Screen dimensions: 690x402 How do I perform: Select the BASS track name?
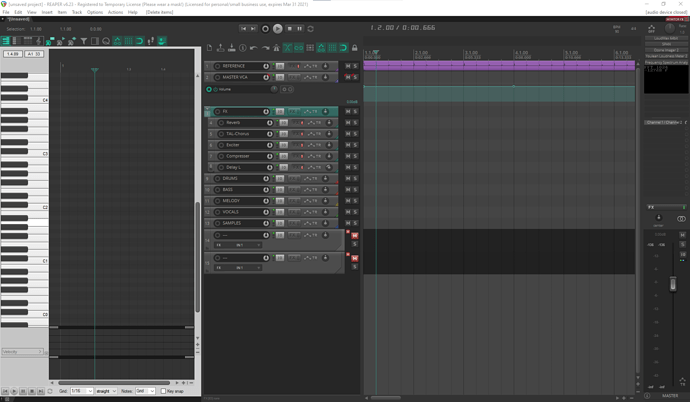coord(229,189)
